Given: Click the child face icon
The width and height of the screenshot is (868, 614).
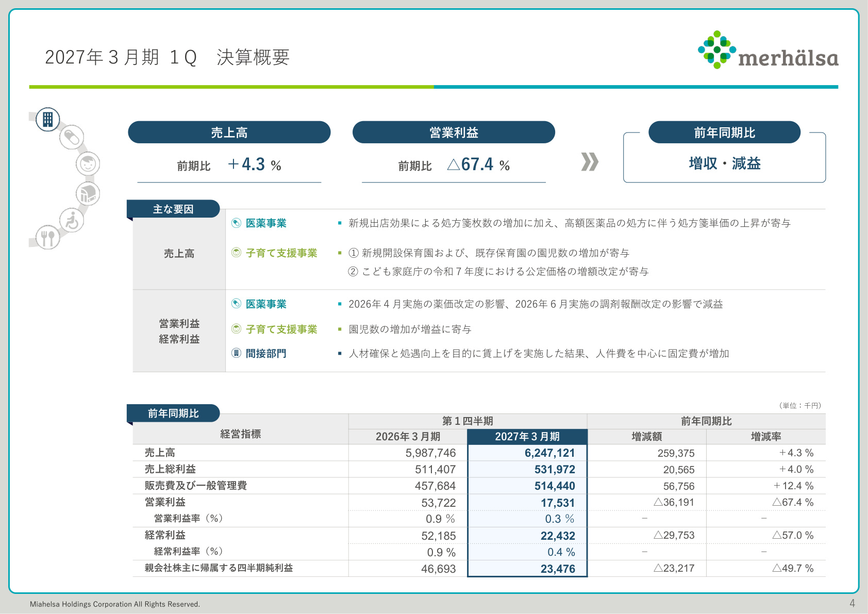Looking at the screenshot, I should pos(88,164).
